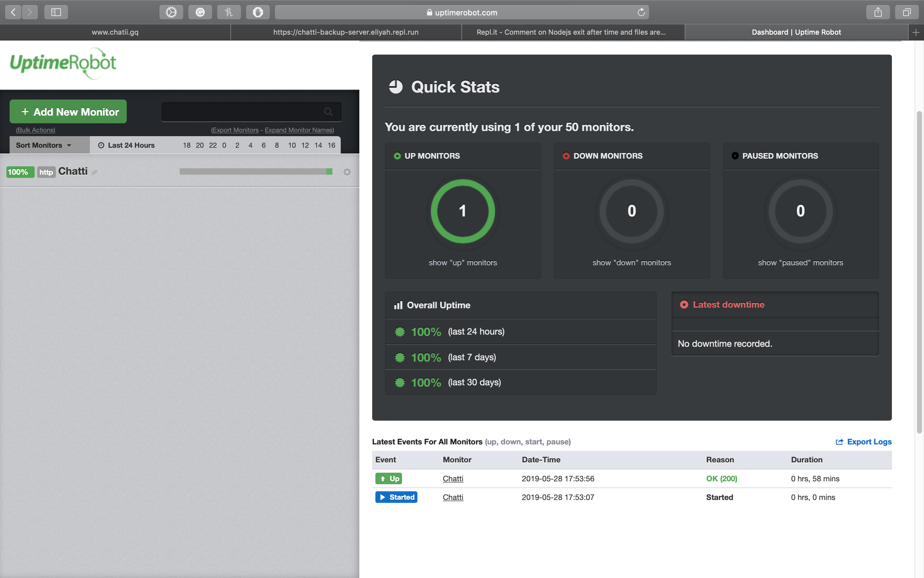Click Export Monitors link
924x578 pixels.
(x=235, y=130)
